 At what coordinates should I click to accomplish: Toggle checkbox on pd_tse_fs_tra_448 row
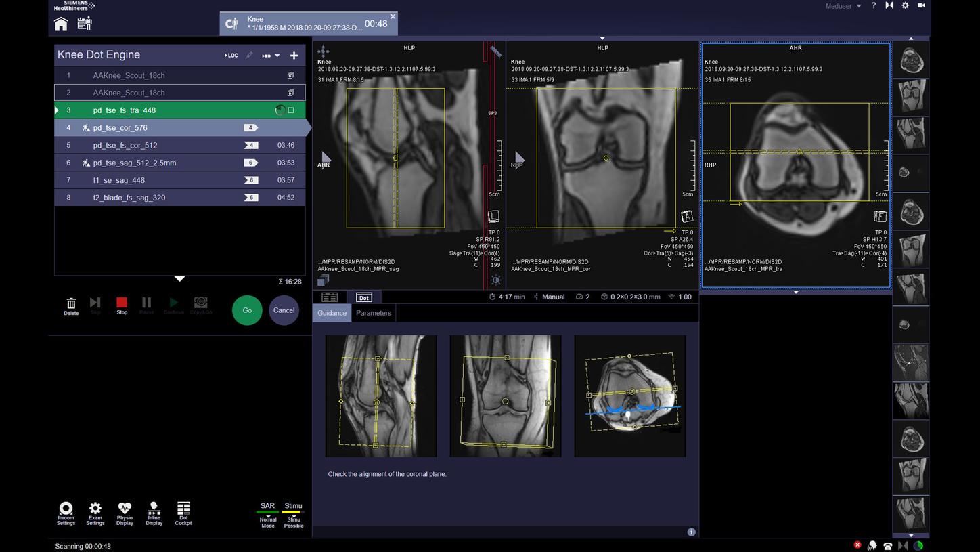(291, 110)
